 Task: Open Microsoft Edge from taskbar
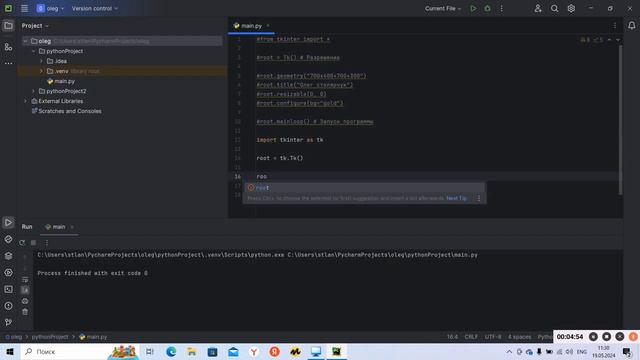click(171, 351)
